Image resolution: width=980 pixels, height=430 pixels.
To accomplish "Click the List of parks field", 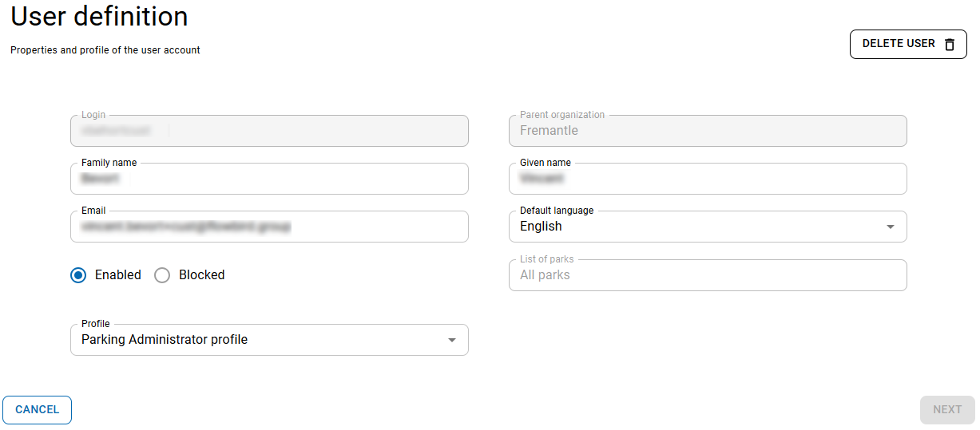I will point(708,275).
